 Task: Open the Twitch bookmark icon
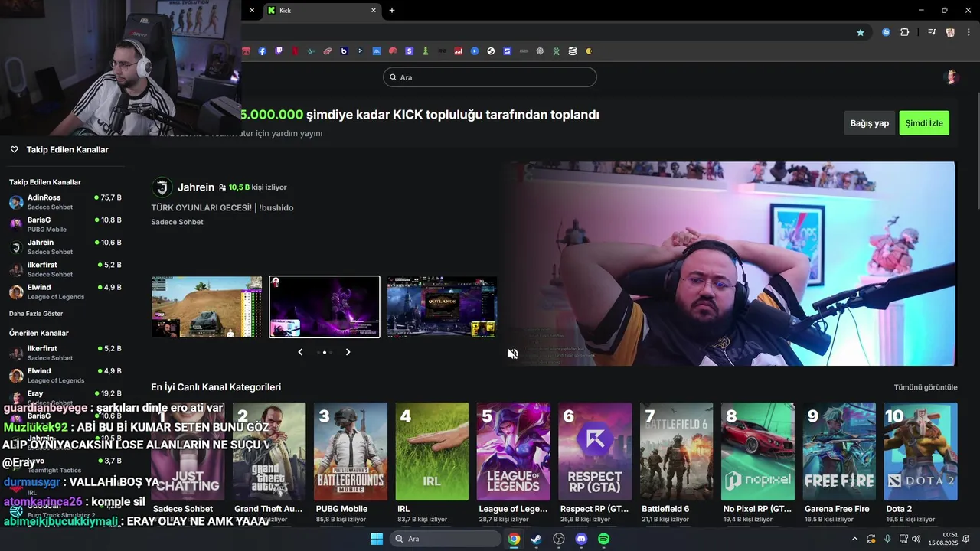tap(279, 51)
